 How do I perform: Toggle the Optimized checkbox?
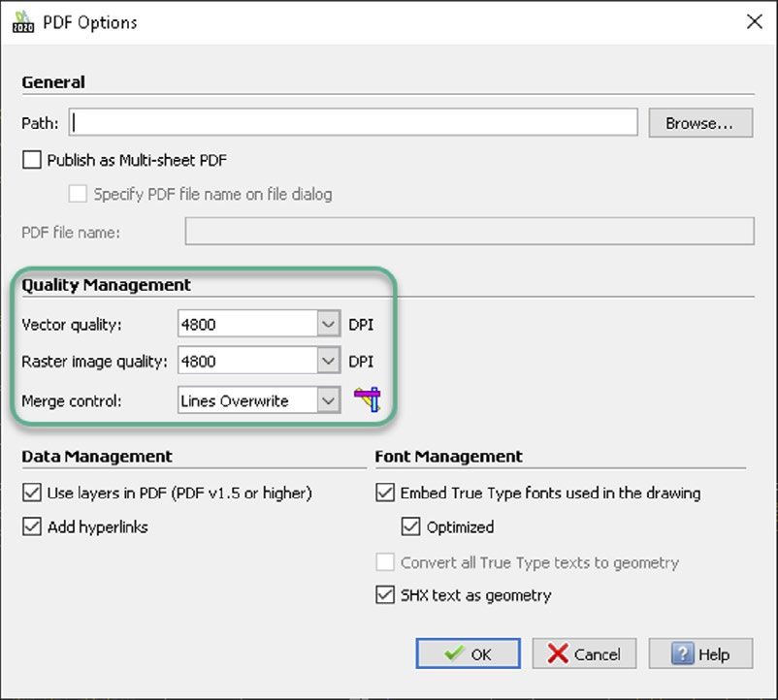tap(410, 526)
